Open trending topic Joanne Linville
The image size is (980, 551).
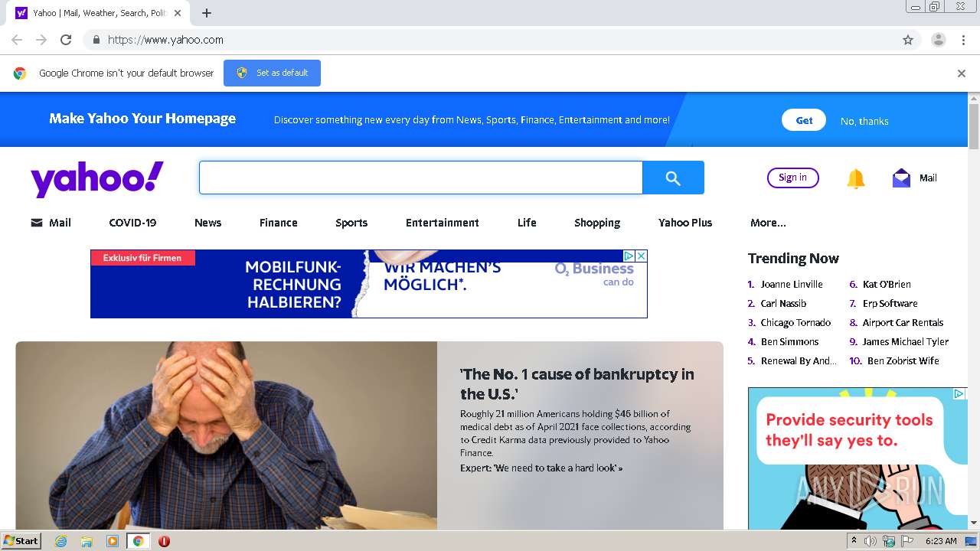792,284
